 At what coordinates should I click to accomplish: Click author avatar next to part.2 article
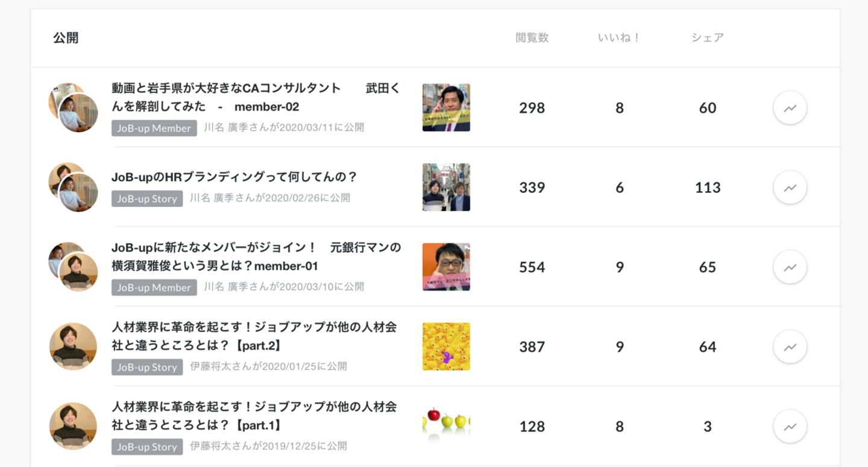point(73,346)
